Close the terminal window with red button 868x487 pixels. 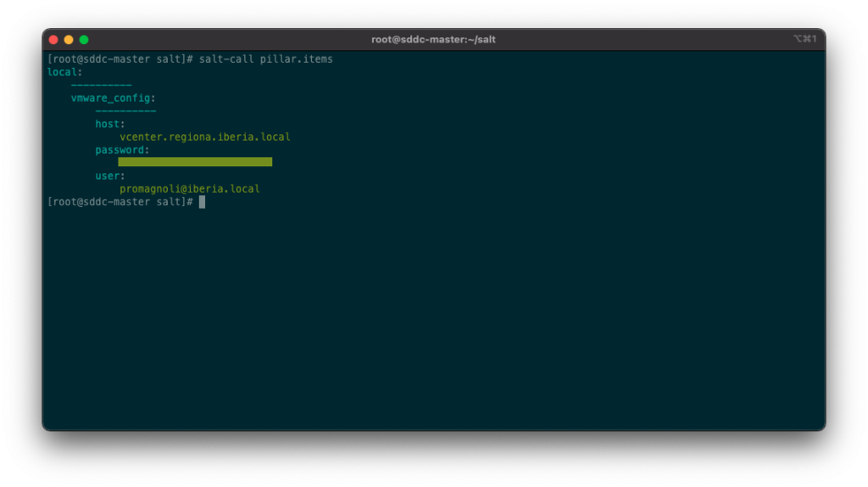coord(53,40)
